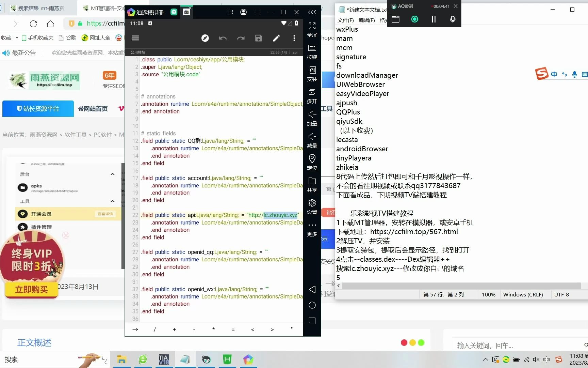This screenshot has width=588, height=368.
Task: Click the emulator screenshot frame icon
Action: pyautogui.click(x=230, y=12)
